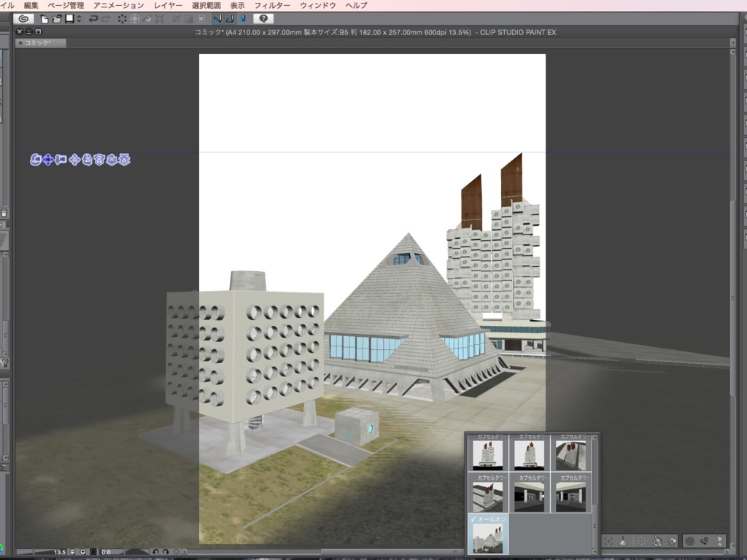Click the zoom value stepper arrows at bottom left

pos(77,553)
